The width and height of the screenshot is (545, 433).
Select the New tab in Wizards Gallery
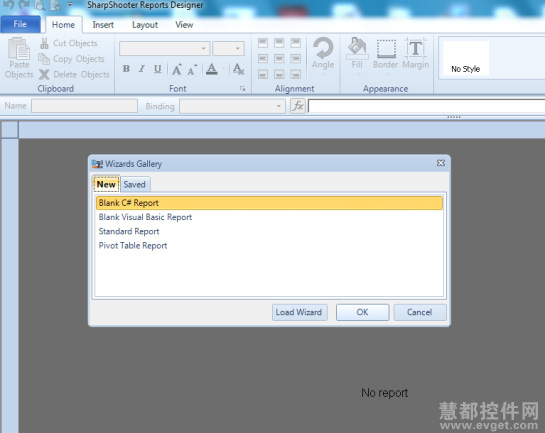pos(106,184)
